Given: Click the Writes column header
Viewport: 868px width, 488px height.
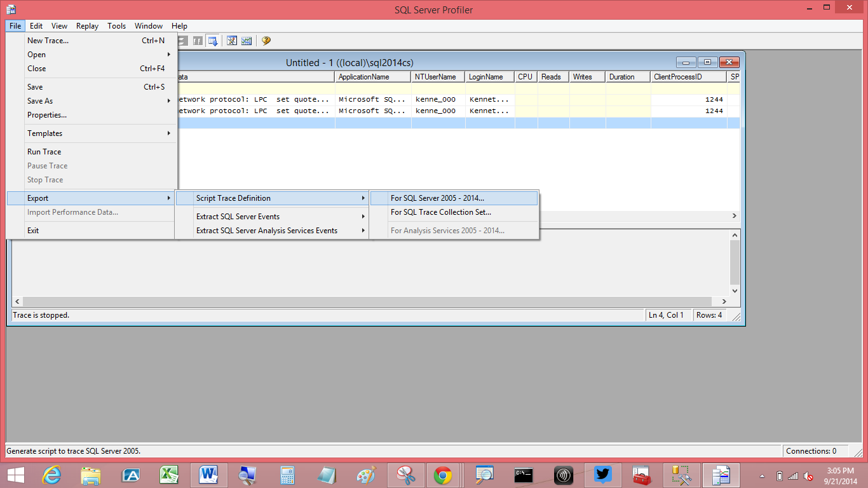Looking at the screenshot, I should [588, 77].
